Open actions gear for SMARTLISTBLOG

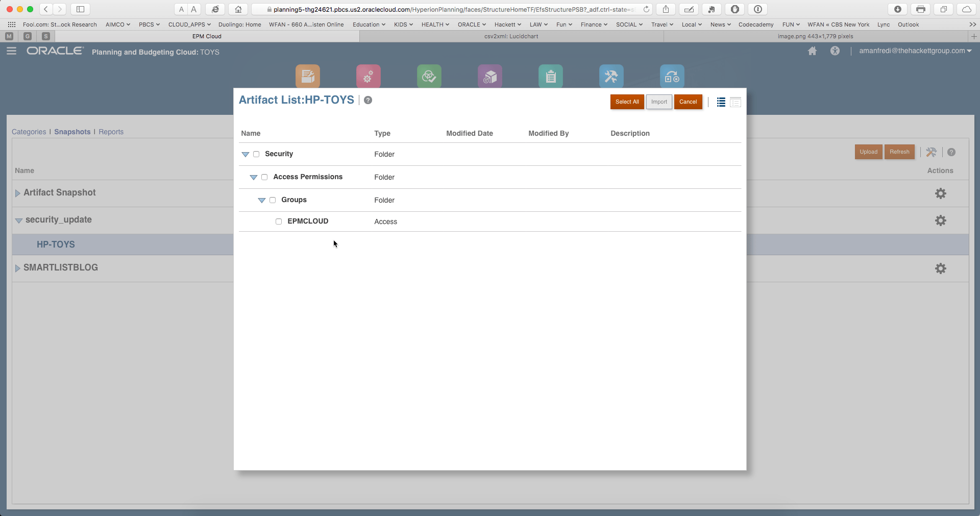[x=941, y=268]
